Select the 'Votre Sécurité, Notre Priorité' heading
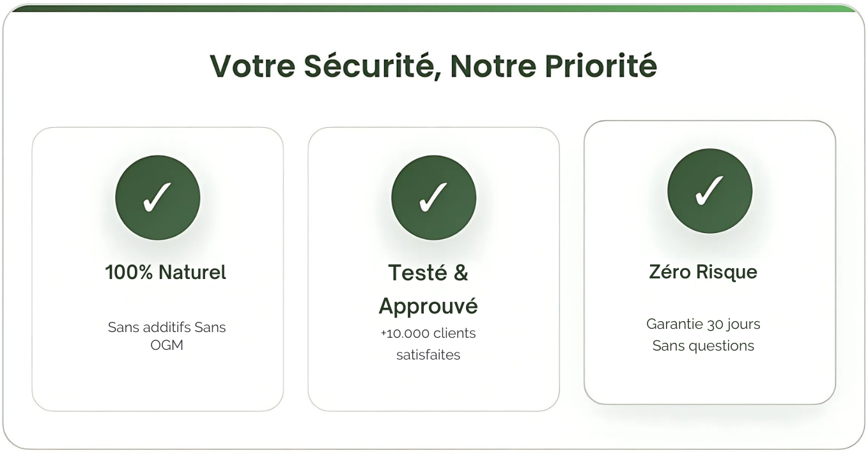Viewport: 868px width, 454px height. [433, 66]
